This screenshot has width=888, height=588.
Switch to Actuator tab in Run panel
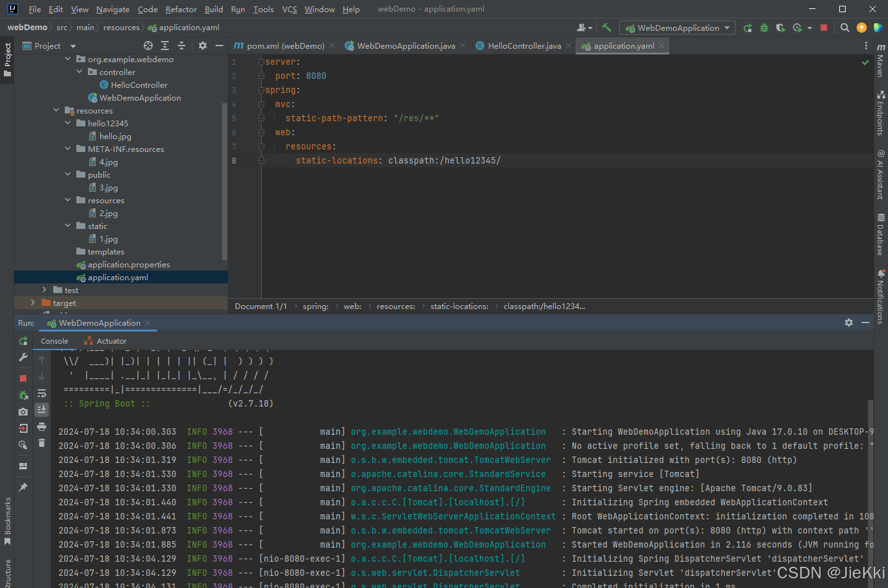[106, 341]
